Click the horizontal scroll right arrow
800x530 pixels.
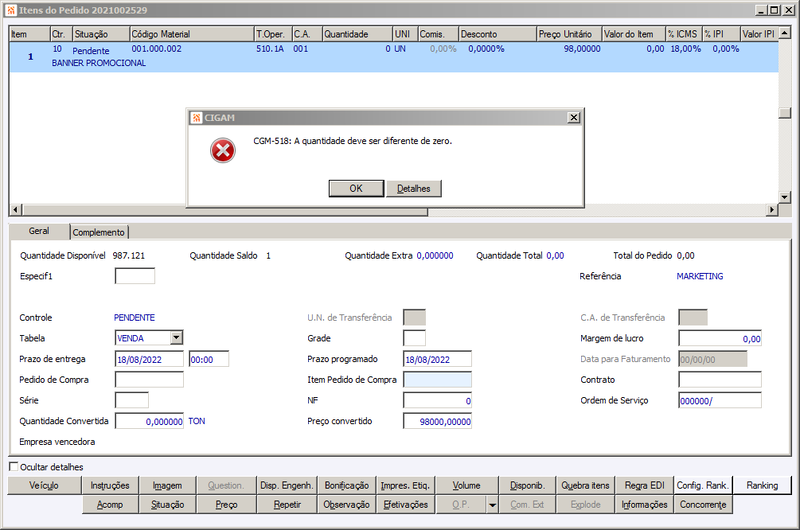pyautogui.click(x=771, y=209)
